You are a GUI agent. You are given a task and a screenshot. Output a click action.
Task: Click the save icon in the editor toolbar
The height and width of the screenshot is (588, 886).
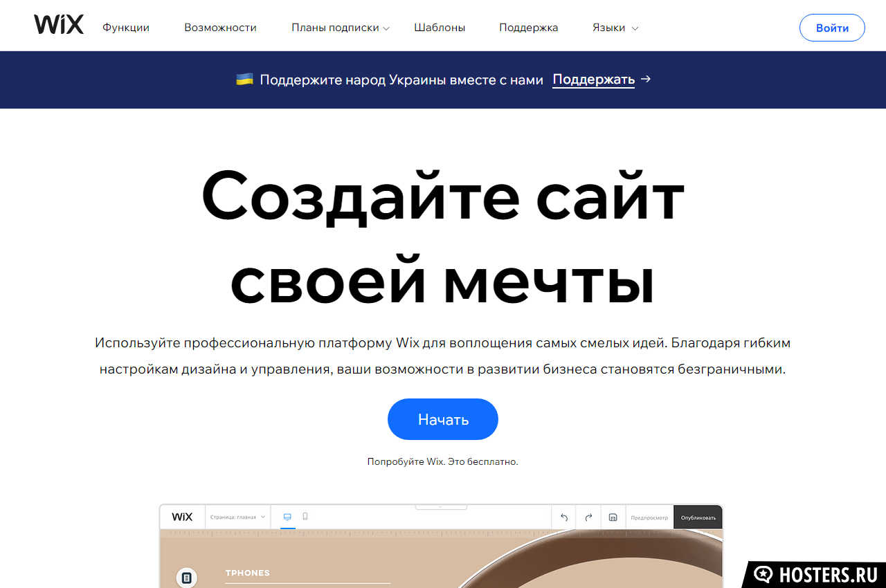pyautogui.click(x=613, y=517)
